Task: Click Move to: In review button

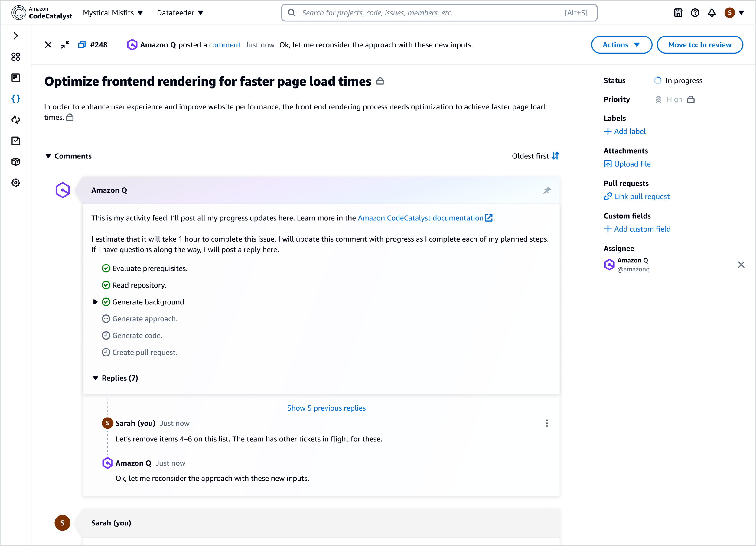Action: (700, 45)
